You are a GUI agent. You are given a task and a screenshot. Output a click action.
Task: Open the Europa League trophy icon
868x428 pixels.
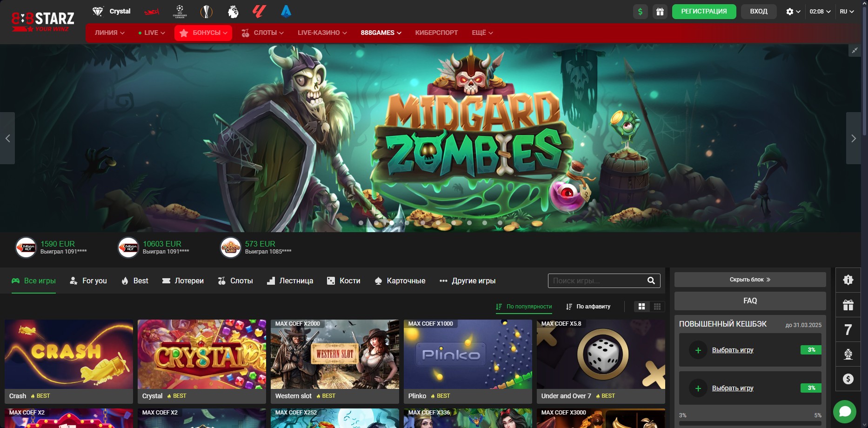pos(206,11)
